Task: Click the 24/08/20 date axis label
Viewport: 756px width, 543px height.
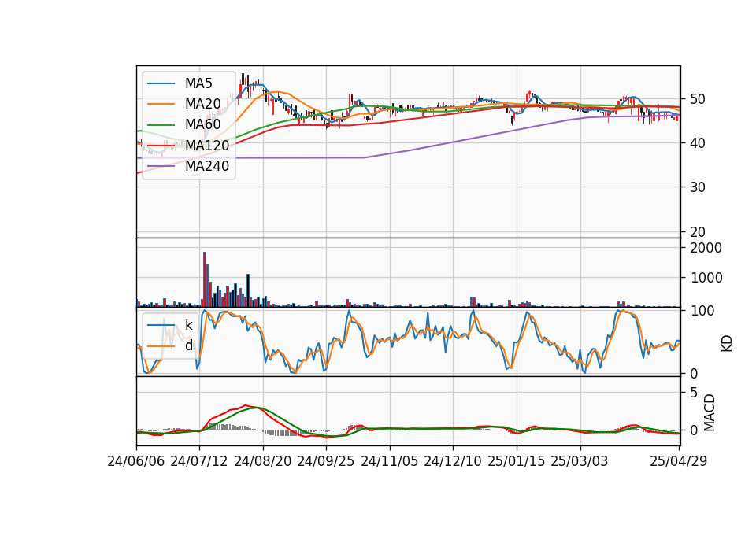Action: pyautogui.click(x=263, y=461)
